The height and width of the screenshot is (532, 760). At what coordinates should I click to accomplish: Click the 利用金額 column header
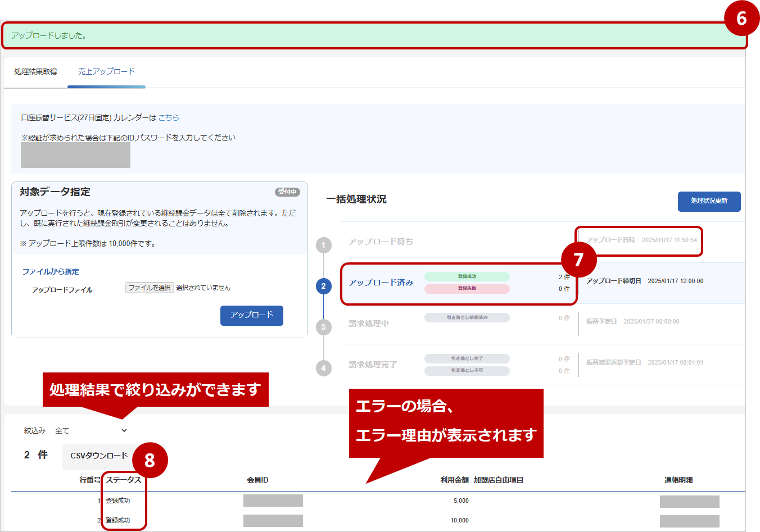tap(454, 480)
